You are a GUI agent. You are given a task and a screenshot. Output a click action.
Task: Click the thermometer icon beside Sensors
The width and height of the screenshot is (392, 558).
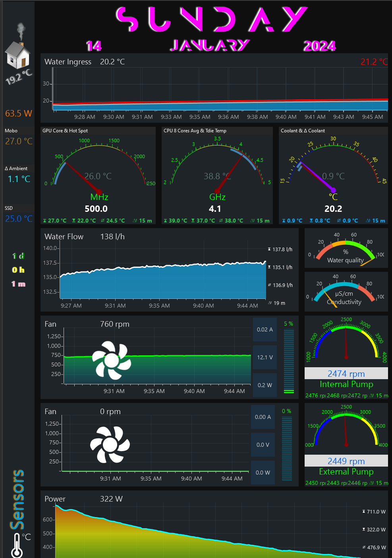coord(17,545)
